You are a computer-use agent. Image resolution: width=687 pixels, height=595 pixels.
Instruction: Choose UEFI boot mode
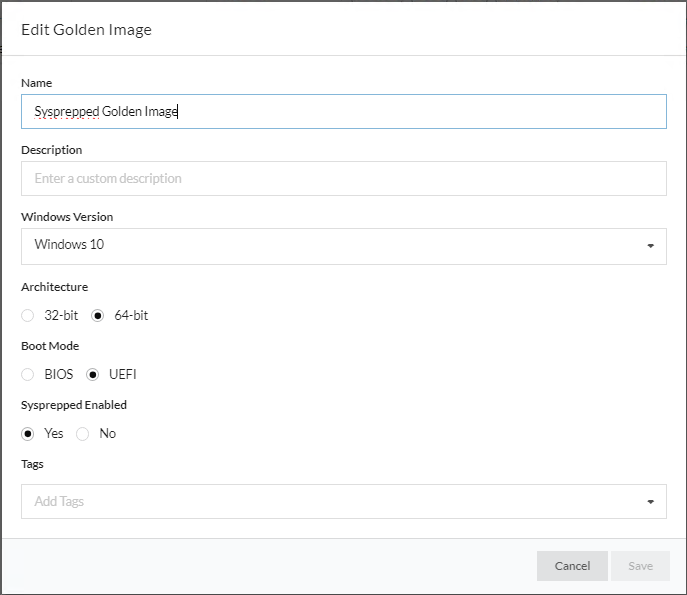click(x=92, y=375)
